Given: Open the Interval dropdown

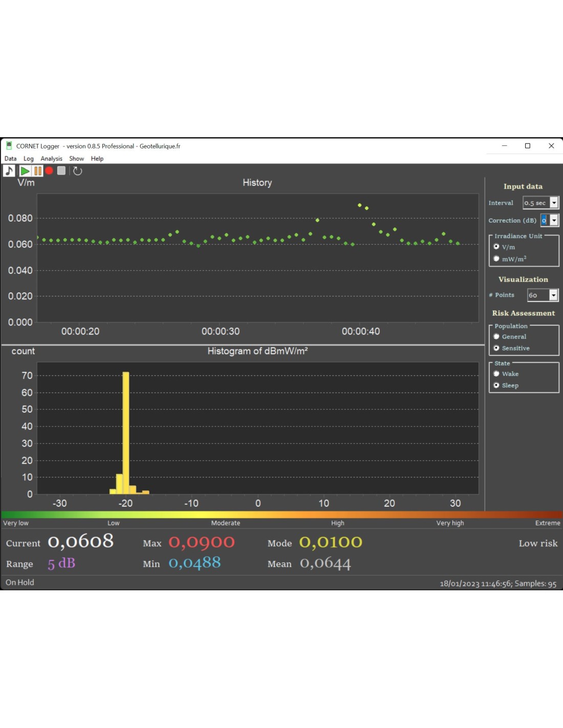Looking at the screenshot, I should pos(554,203).
